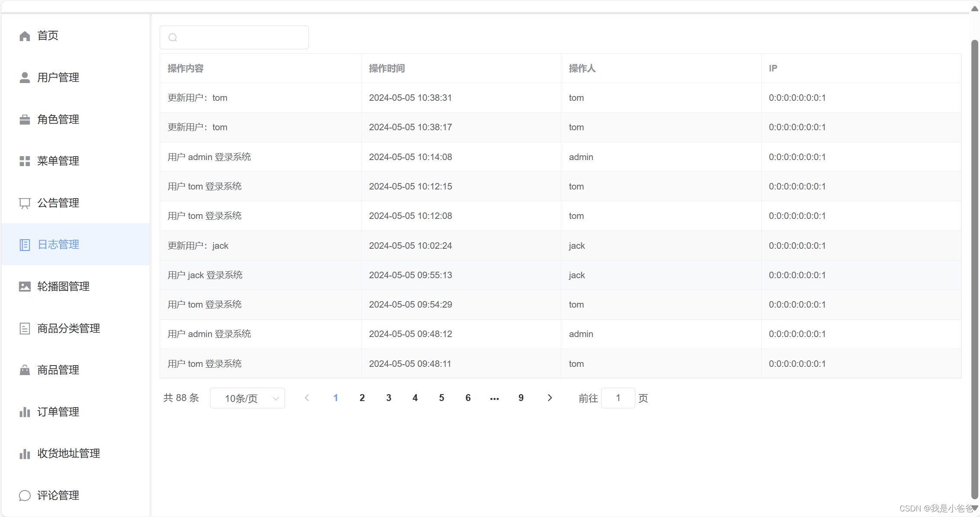
Task: Click the announcement management icon
Action: pos(25,203)
